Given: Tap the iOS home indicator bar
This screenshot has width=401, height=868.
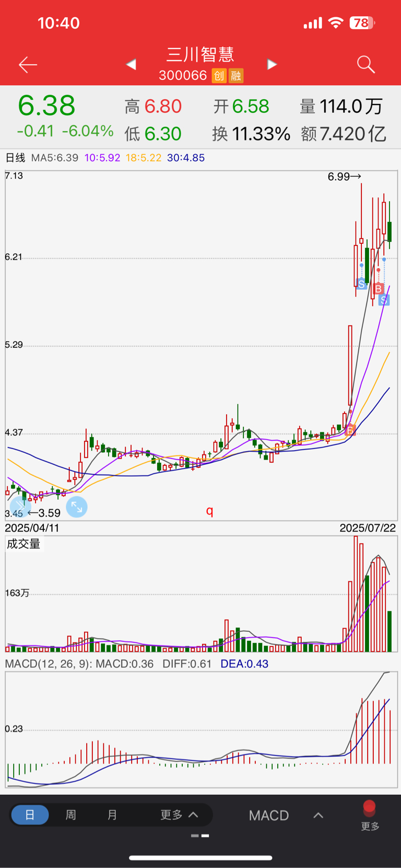Looking at the screenshot, I should click(x=200, y=858).
